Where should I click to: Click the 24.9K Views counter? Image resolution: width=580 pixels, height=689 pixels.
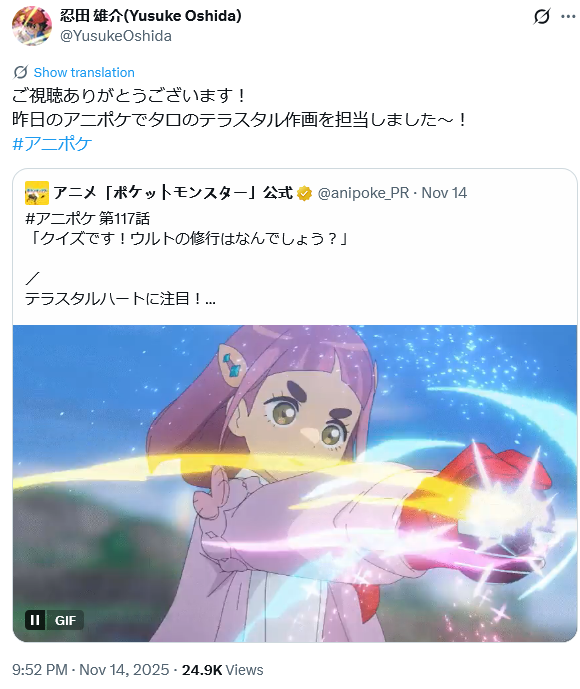pyautogui.click(x=222, y=670)
